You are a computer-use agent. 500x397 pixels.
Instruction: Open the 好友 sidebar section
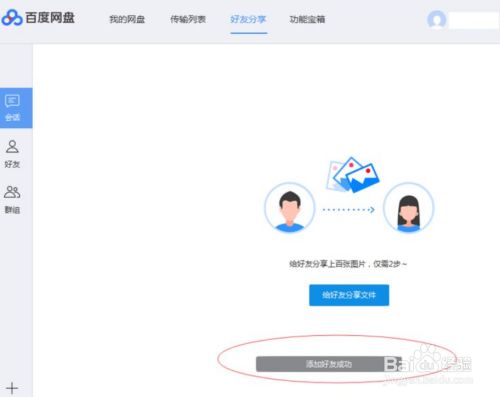click(x=12, y=154)
